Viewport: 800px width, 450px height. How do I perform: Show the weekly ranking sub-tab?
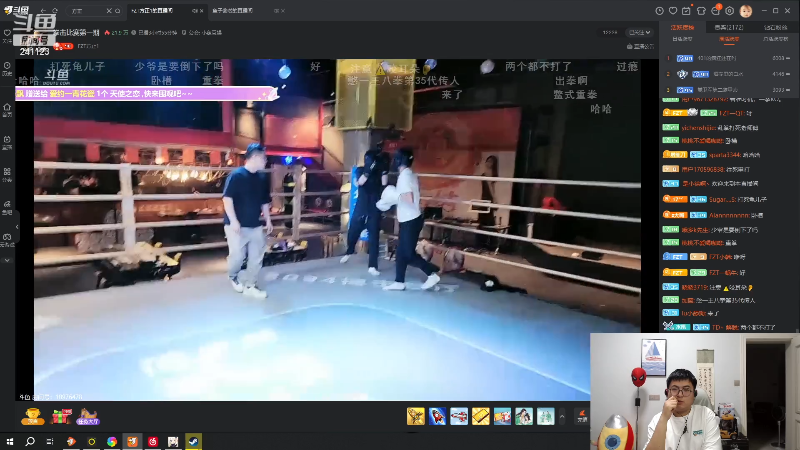tap(729, 39)
